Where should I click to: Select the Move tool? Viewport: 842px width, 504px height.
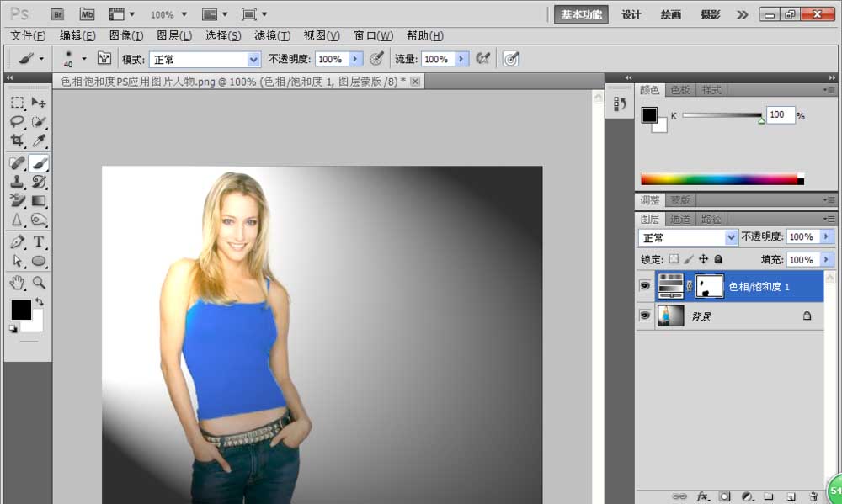39,103
